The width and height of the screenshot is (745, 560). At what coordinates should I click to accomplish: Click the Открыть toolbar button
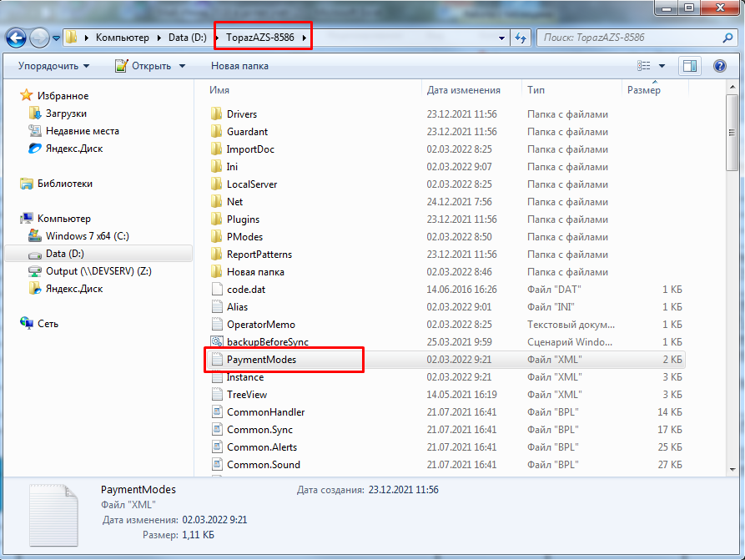(143, 66)
